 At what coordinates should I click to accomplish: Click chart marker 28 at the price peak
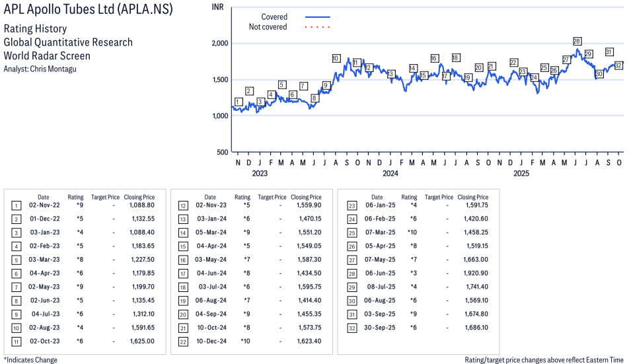[577, 41]
